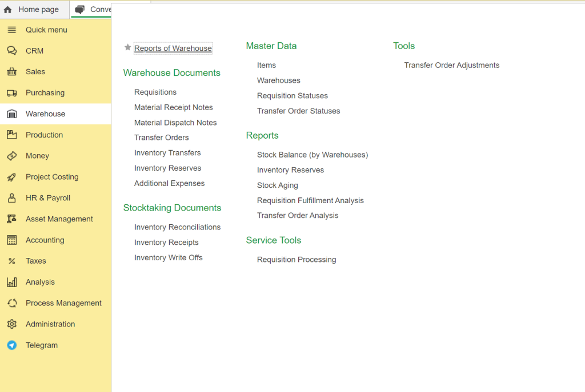
Task: Open Requisition Fulfillment Analysis report
Action: 310,200
